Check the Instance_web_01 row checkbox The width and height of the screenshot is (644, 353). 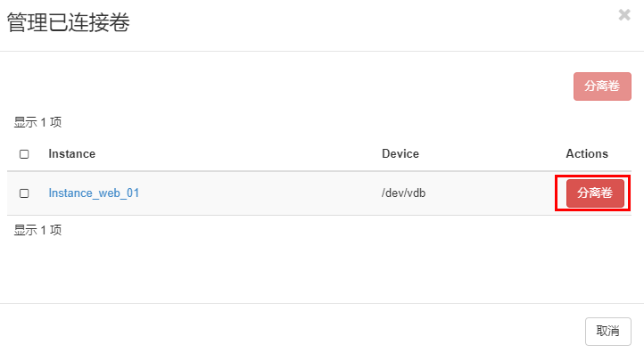24,193
